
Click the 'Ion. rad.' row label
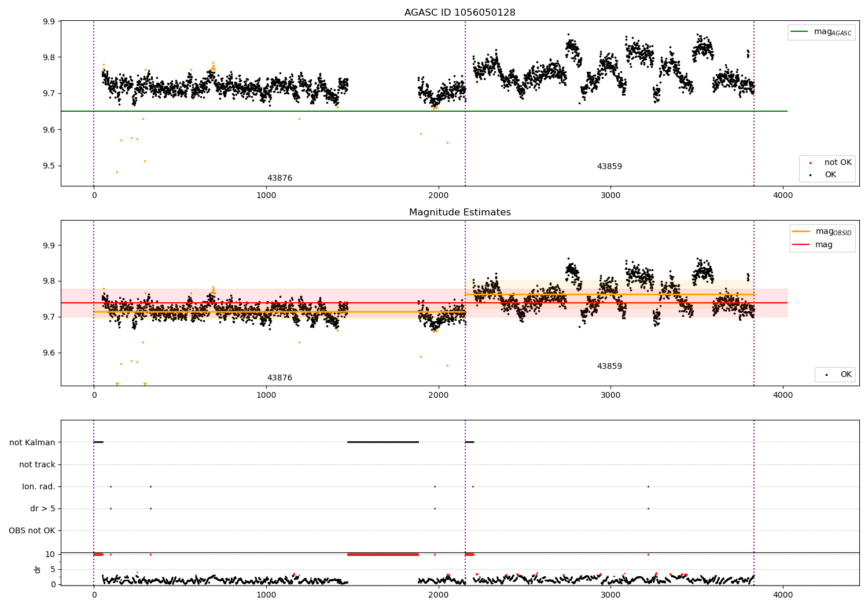pyautogui.click(x=39, y=486)
